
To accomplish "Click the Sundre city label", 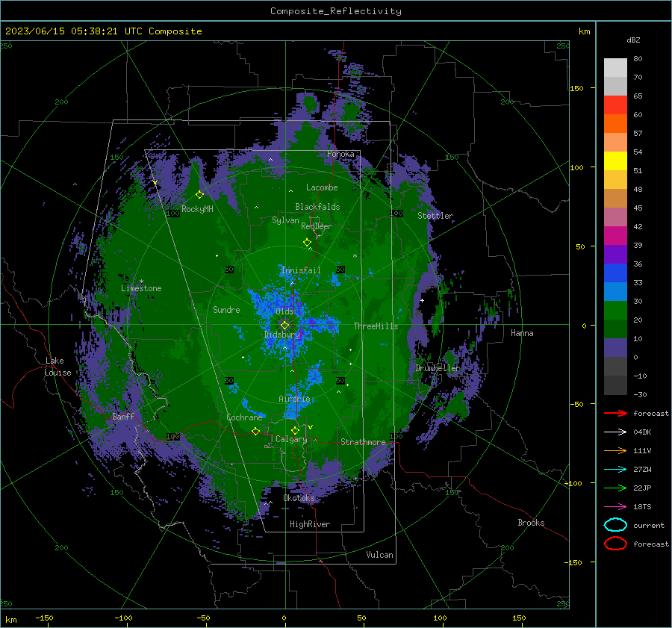I will click(x=226, y=309).
